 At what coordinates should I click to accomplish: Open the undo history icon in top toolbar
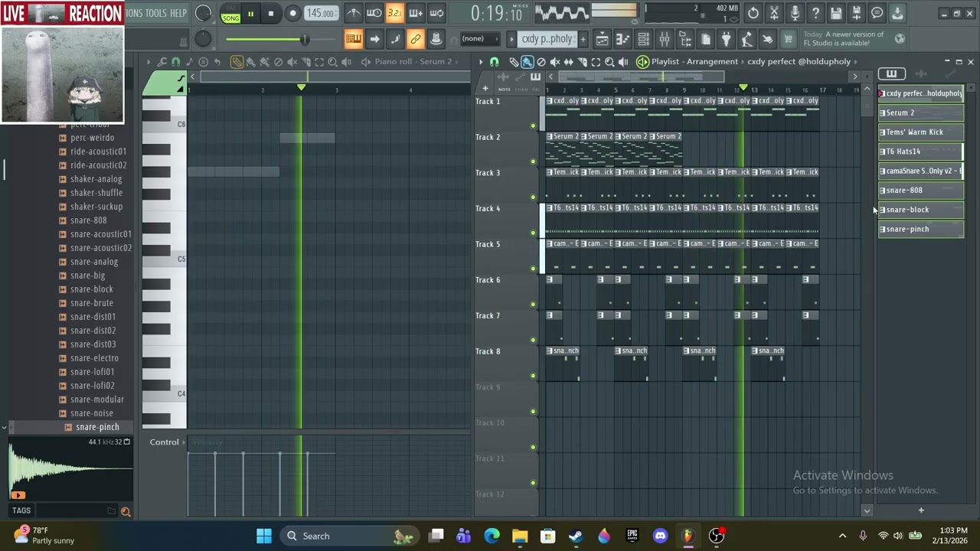click(753, 13)
